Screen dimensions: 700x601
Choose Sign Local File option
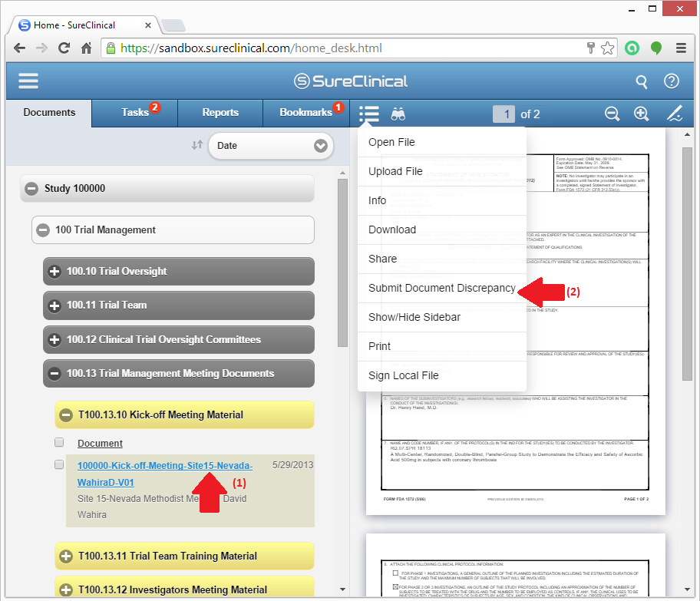(x=442, y=375)
